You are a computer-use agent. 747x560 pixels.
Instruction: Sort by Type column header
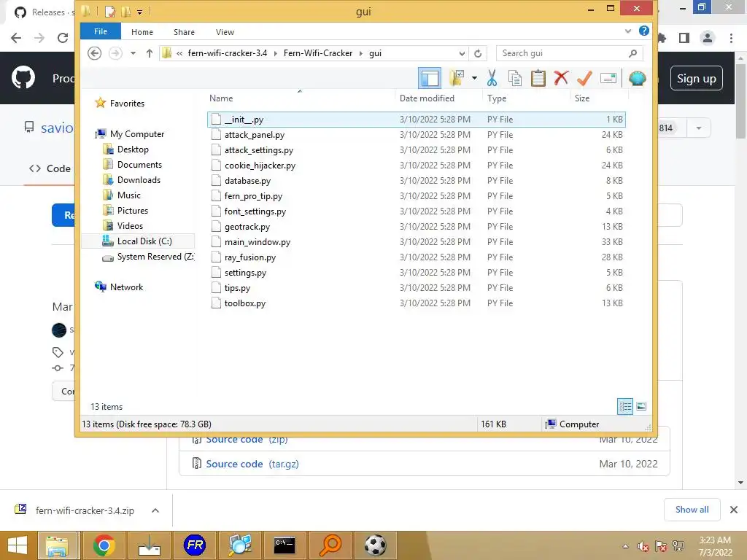[x=497, y=98]
